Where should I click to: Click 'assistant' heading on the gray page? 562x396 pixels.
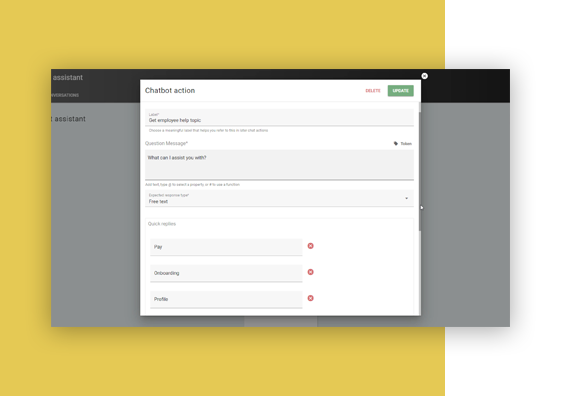[x=69, y=119]
